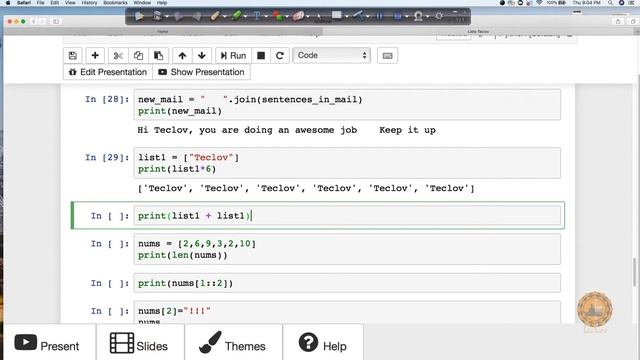Open the Present option in bottom bar
The width and height of the screenshot is (640, 360).
pos(49,343)
